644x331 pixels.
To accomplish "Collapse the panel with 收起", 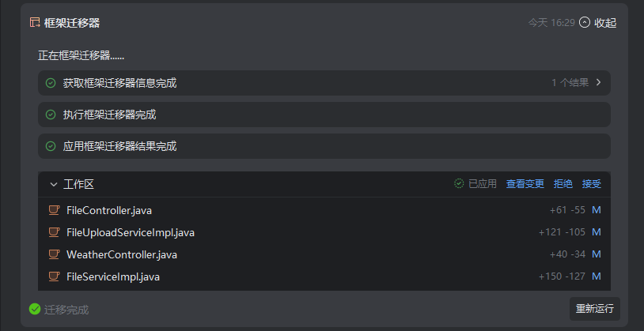I will pyautogui.click(x=598, y=23).
